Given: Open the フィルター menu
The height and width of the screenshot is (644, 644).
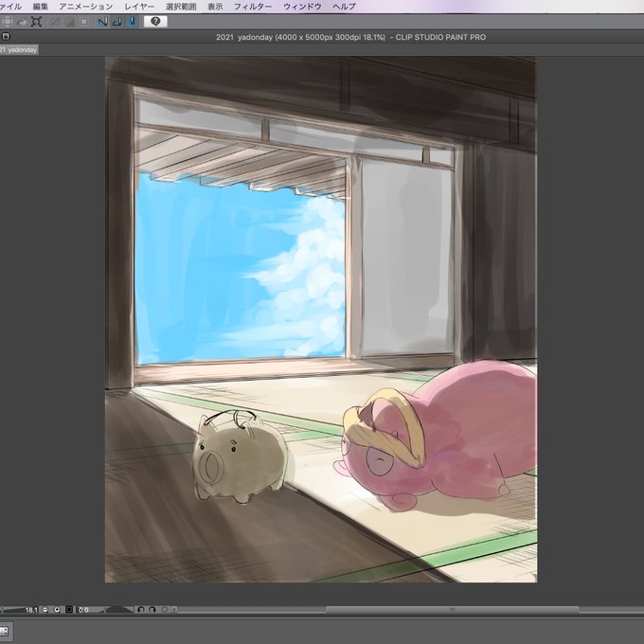Looking at the screenshot, I should click(253, 7).
